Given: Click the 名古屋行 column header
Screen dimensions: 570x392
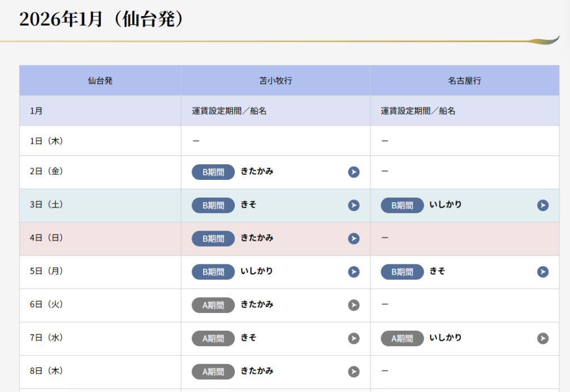Looking at the screenshot, I should [464, 81].
